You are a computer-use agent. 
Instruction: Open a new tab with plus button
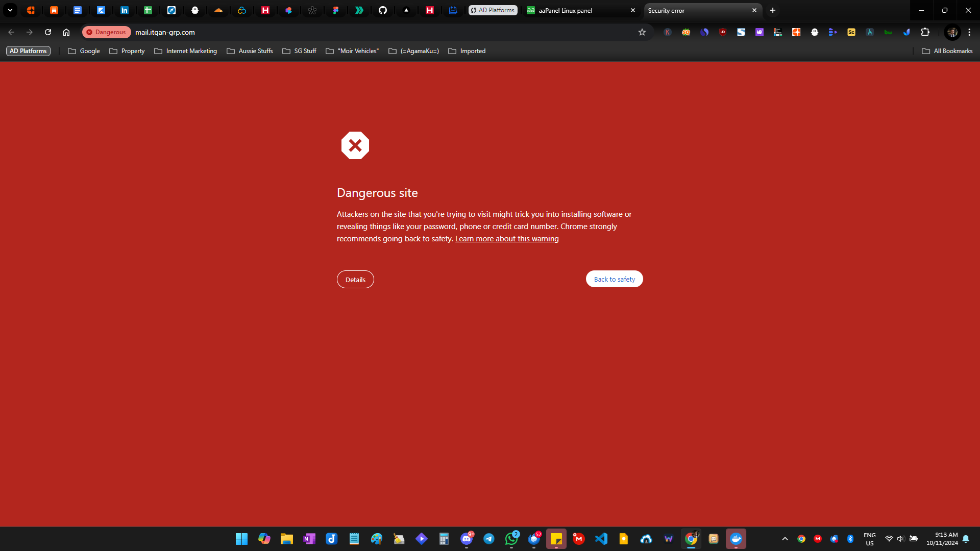[773, 10]
